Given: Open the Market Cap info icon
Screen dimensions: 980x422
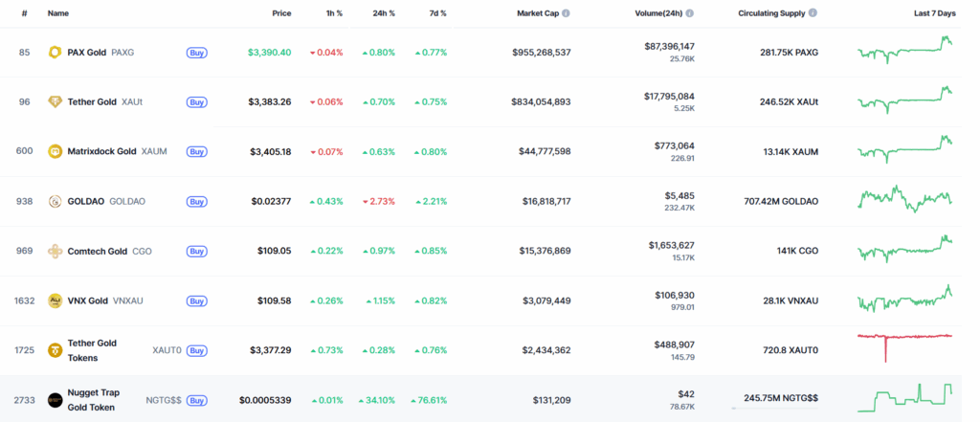Looking at the screenshot, I should 566,13.
